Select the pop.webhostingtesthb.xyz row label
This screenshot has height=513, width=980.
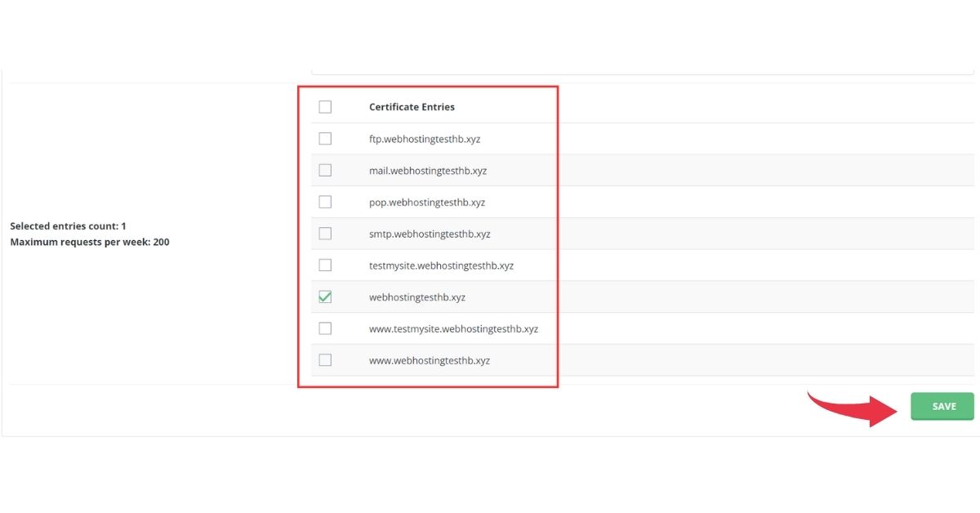(x=427, y=201)
